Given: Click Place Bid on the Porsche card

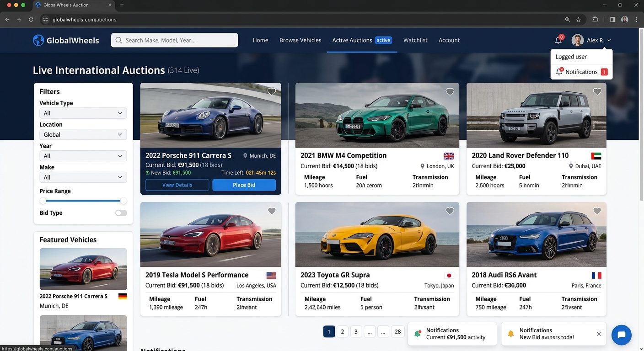Looking at the screenshot, I should tap(244, 185).
